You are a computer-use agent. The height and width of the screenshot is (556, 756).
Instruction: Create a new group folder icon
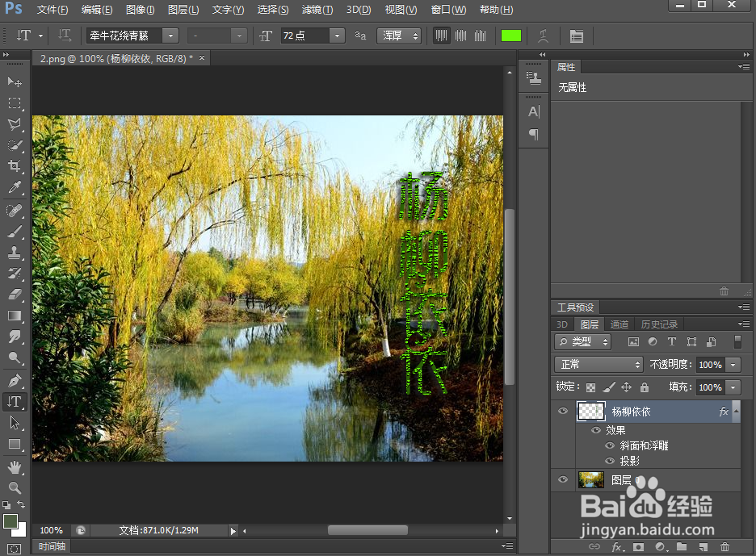(681, 547)
